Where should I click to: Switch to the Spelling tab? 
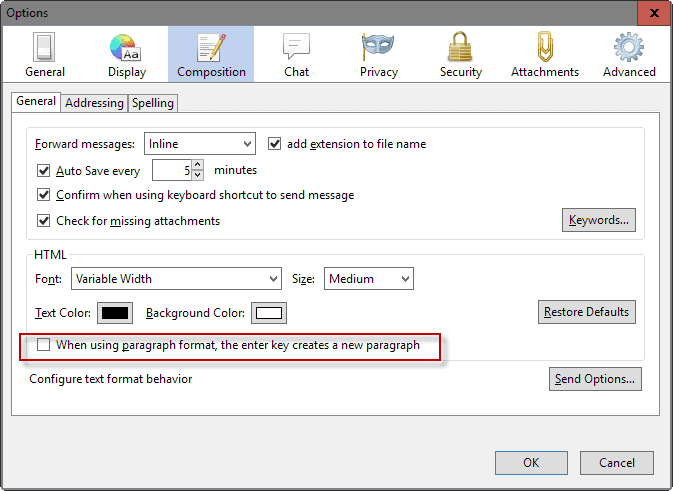click(x=153, y=103)
